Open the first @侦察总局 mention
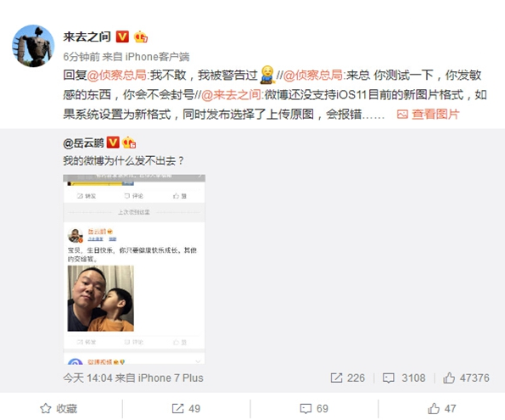Viewport: 505px width, 420px height. pyautogui.click(x=117, y=75)
